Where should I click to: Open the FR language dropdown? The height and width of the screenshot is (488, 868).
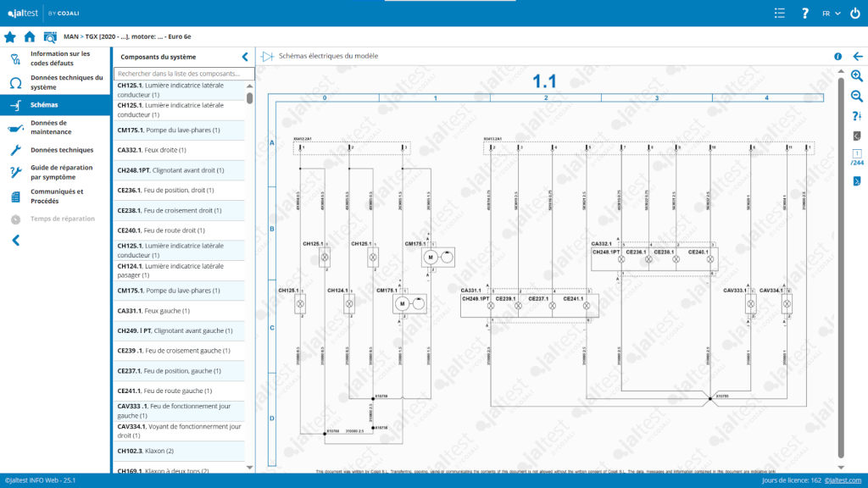[x=831, y=14]
